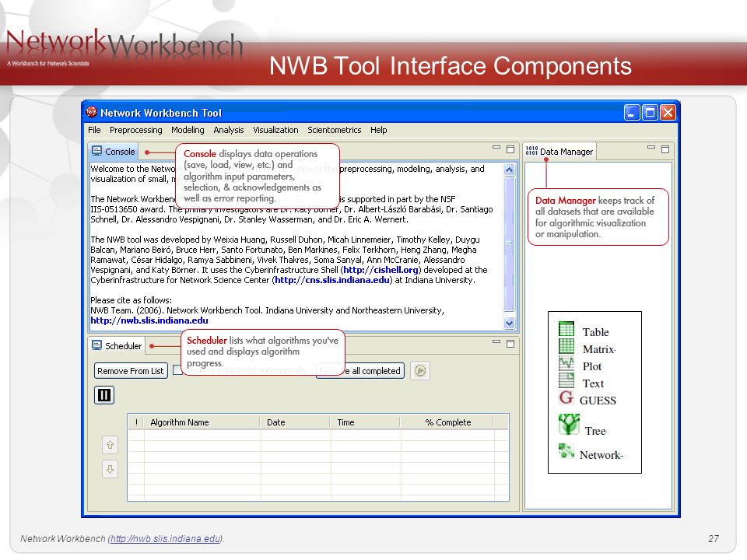The height and width of the screenshot is (560, 747).
Task: Open the cns.slis.indiana.edu link
Action: [332, 280]
